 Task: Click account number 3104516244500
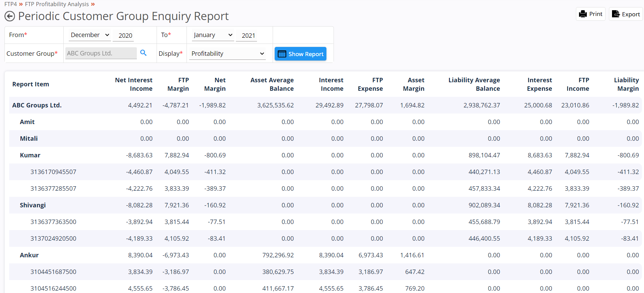[x=53, y=289]
